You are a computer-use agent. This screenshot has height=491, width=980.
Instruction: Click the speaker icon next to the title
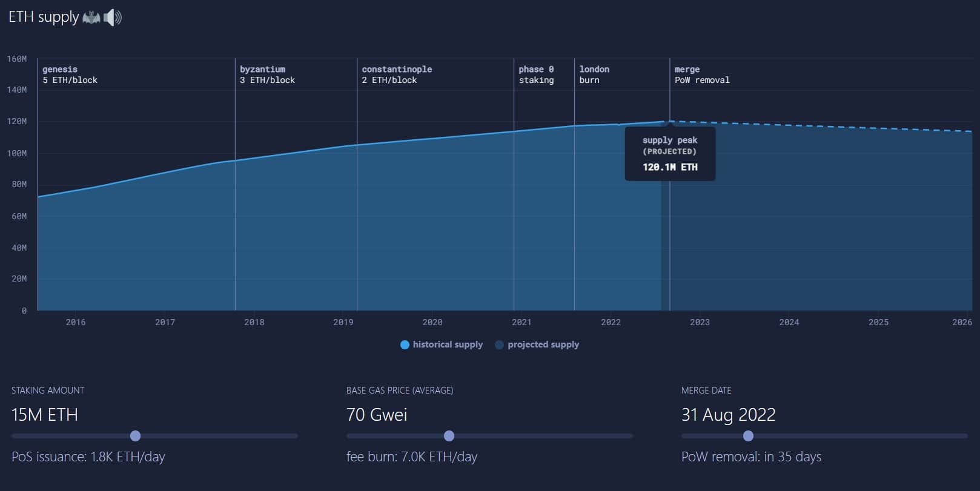113,18
